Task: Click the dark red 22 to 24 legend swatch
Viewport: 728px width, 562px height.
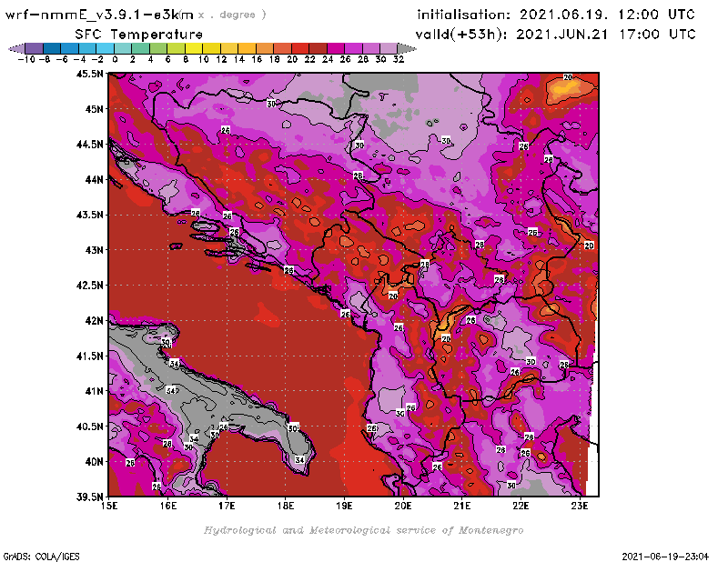Action: click(318, 48)
